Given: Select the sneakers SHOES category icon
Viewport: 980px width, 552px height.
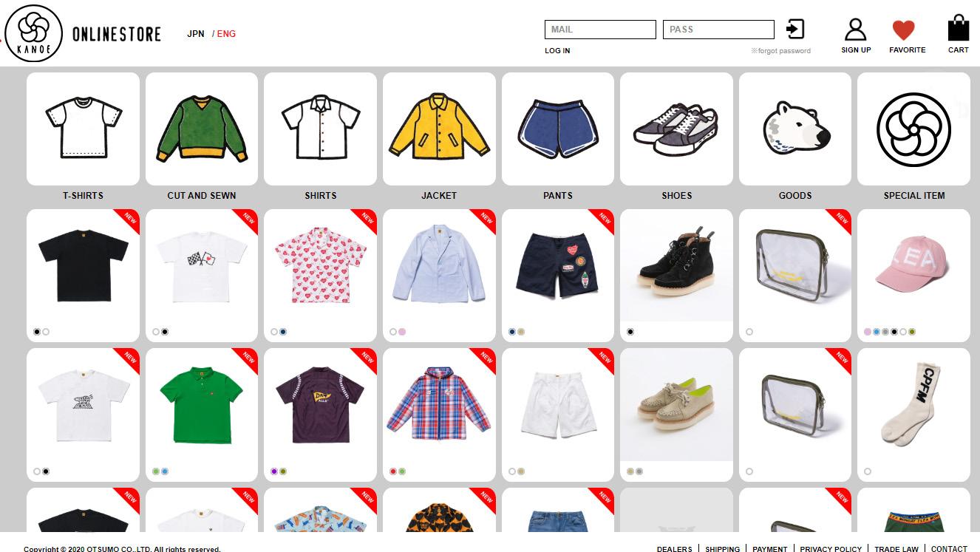Looking at the screenshot, I should coord(676,129).
